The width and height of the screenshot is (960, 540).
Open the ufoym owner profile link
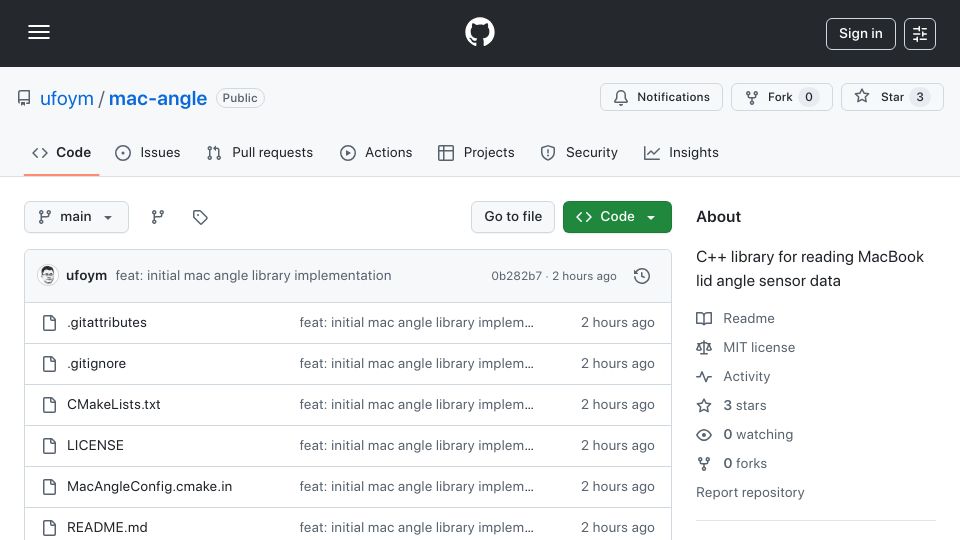point(67,98)
